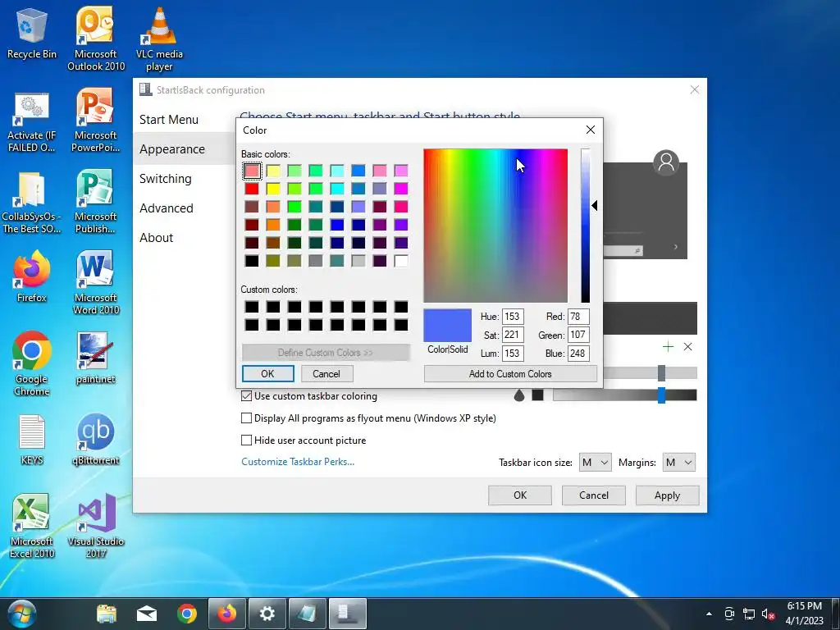This screenshot has height=630, width=840.
Task: Click the dark taskbar color square swatch
Action: (537, 395)
